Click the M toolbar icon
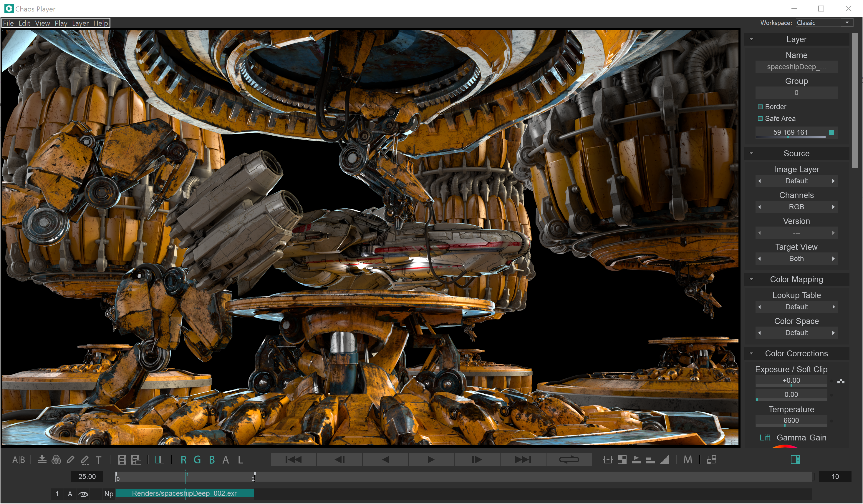Screen dimensions: 863x504 688,460
